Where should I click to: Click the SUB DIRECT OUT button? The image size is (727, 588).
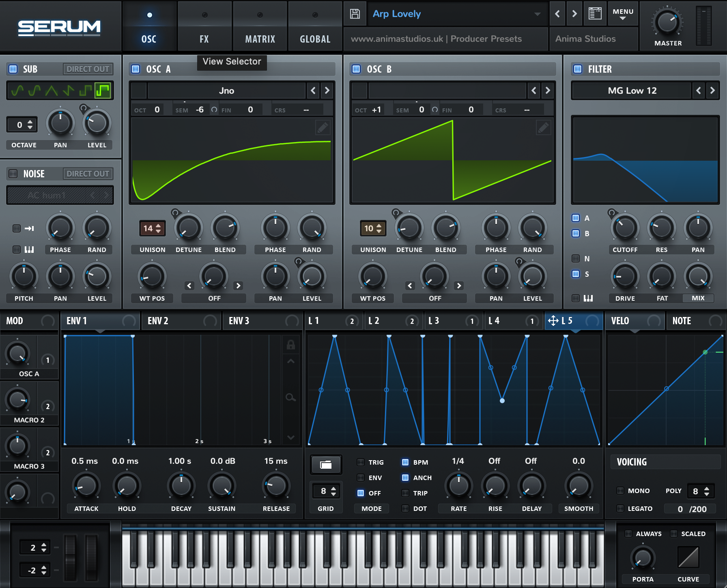point(88,69)
